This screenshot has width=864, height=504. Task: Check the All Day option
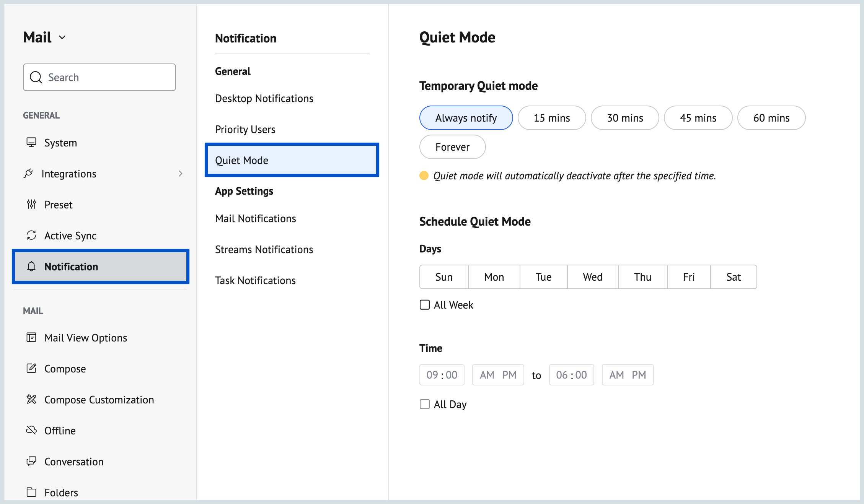(424, 404)
